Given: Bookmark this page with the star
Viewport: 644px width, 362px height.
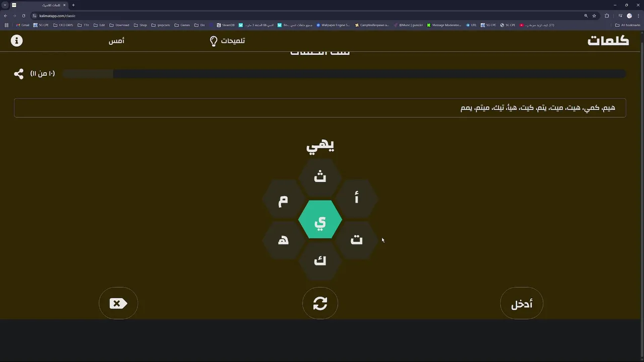Looking at the screenshot, I should click(x=594, y=16).
